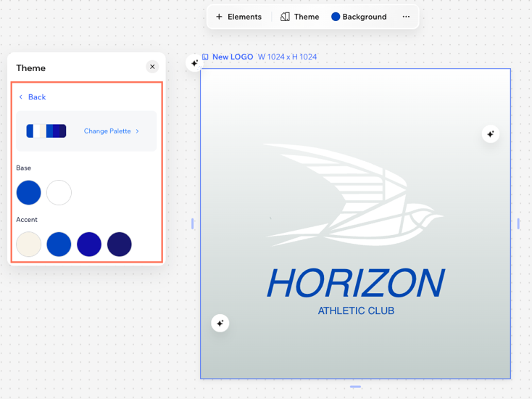Select the ATHLETIC CLUB text on the canvas
The width and height of the screenshot is (532, 399).
pyautogui.click(x=356, y=310)
